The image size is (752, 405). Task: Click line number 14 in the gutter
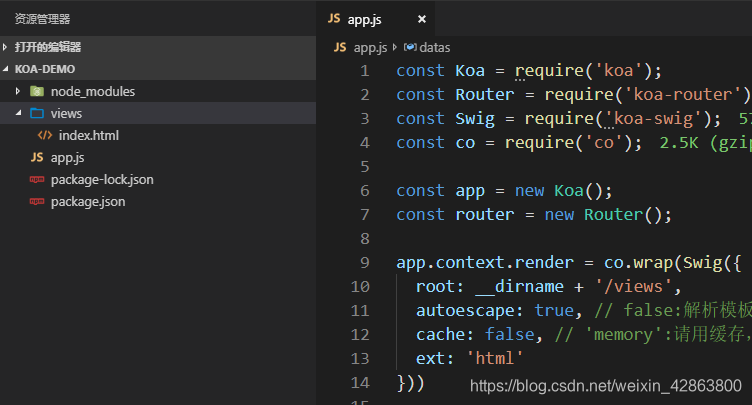point(360,383)
